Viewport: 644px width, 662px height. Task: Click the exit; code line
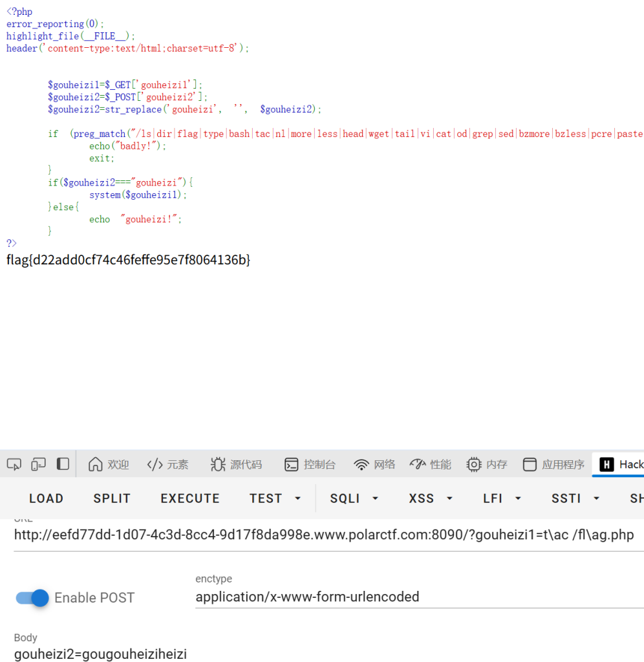pos(102,158)
